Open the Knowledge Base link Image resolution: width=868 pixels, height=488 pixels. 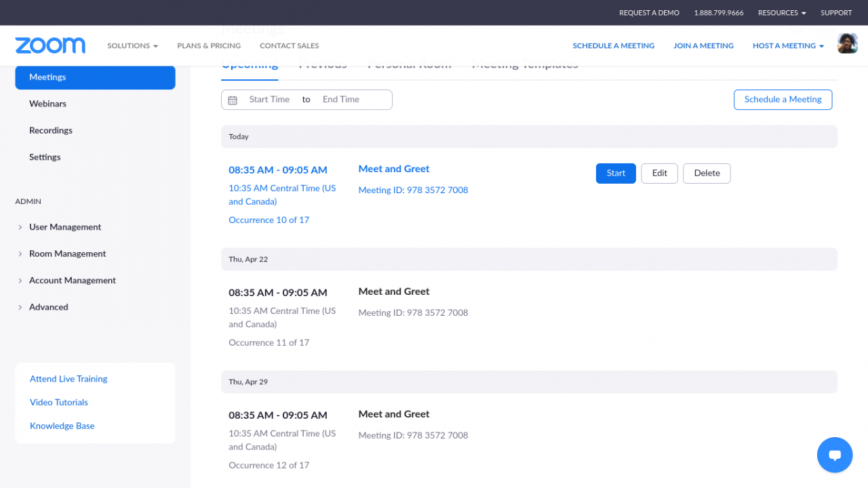tap(62, 426)
